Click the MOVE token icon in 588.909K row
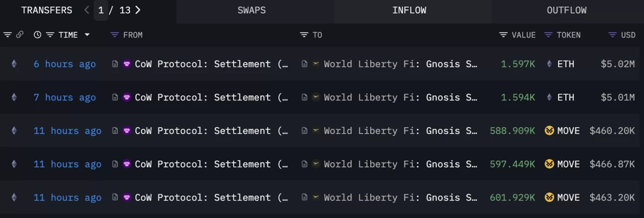The height and width of the screenshot is (218, 644). pyautogui.click(x=549, y=131)
